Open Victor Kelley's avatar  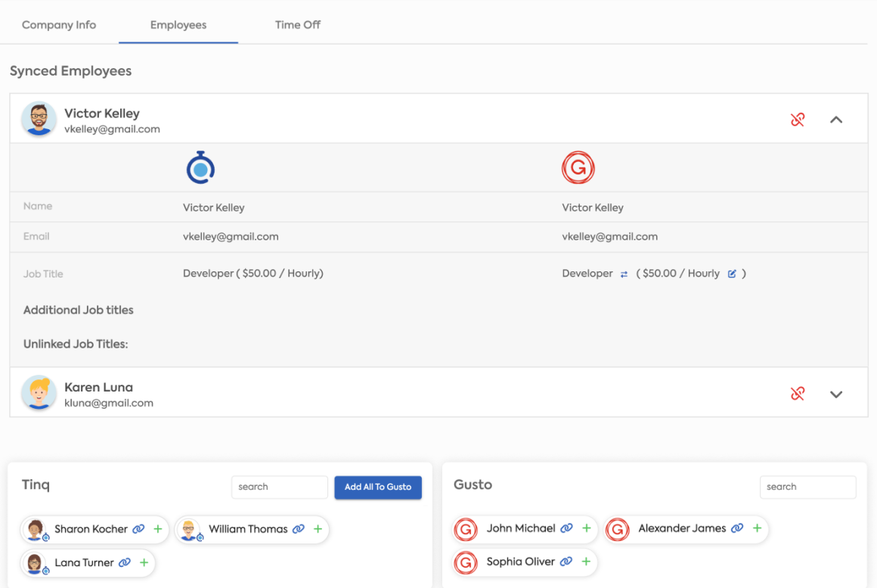(39, 119)
